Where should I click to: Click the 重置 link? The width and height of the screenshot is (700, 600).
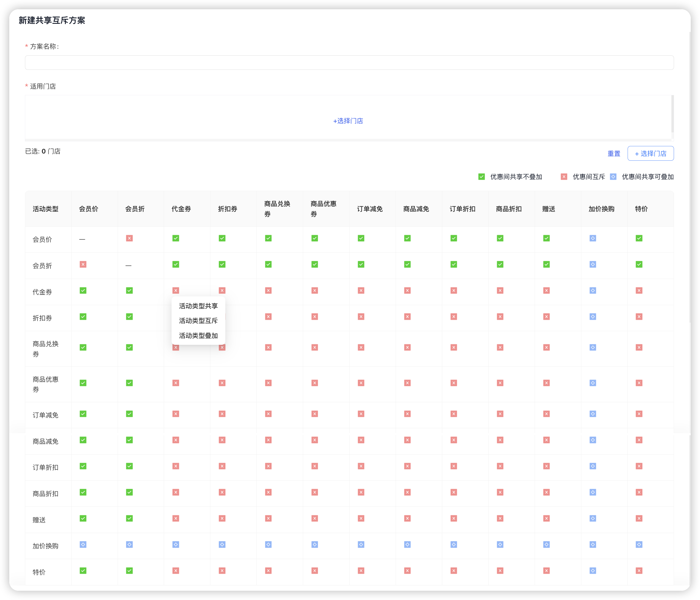pyautogui.click(x=614, y=154)
